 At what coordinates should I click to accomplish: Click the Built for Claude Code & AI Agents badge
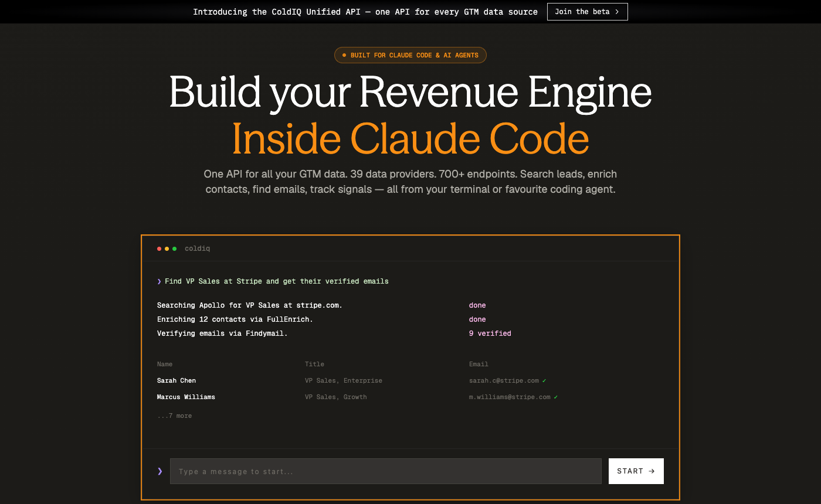[x=410, y=55]
